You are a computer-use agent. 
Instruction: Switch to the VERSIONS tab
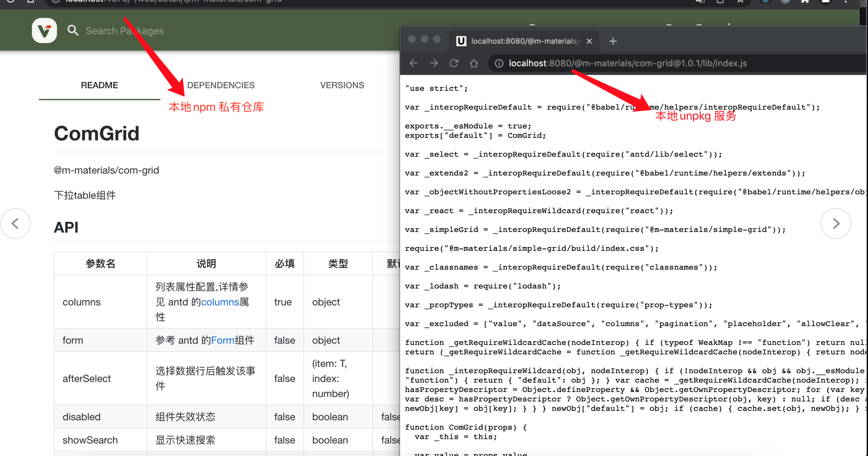(x=342, y=85)
